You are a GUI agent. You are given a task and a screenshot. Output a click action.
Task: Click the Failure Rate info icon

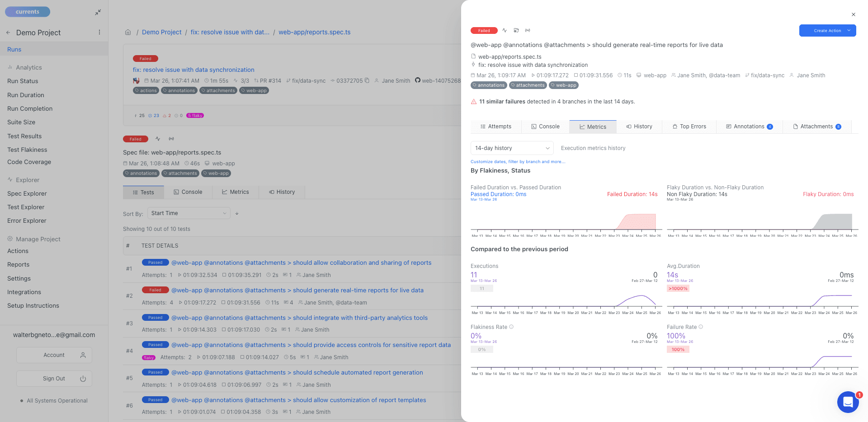coord(701,327)
